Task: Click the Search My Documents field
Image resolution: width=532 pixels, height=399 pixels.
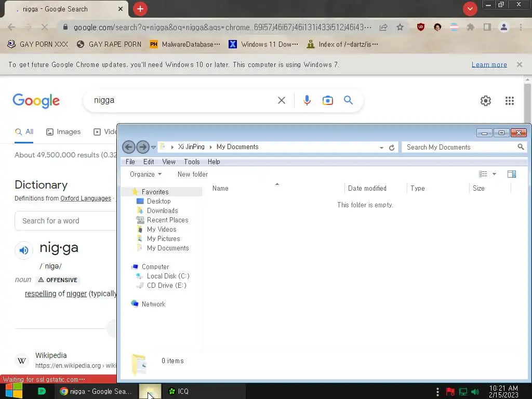Action: coord(463,147)
